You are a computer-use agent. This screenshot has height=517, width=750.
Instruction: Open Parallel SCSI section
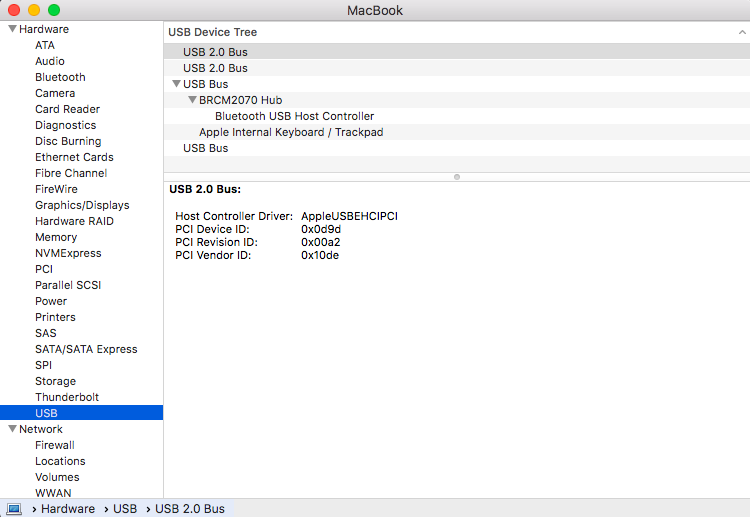pyautogui.click(x=68, y=285)
